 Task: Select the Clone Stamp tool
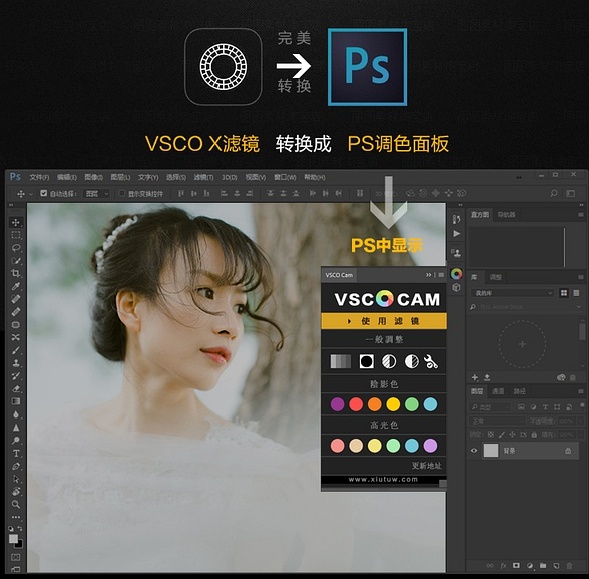[15, 363]
